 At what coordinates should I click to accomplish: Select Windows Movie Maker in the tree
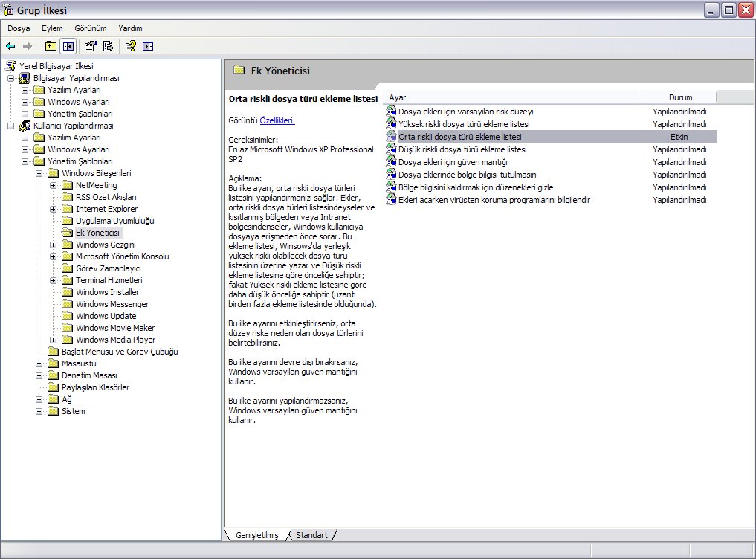click(x=115, y=328)
